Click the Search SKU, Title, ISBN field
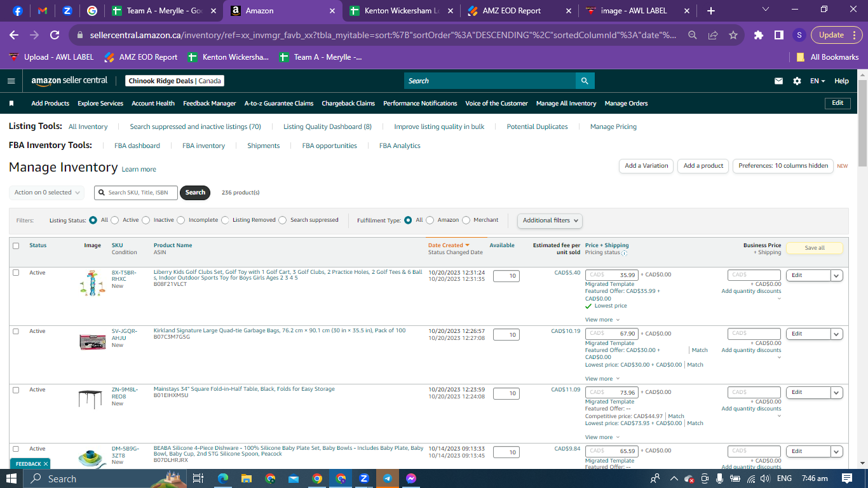Image resolution: width=868 pixels, height=488 pixels. click(136, 193)
